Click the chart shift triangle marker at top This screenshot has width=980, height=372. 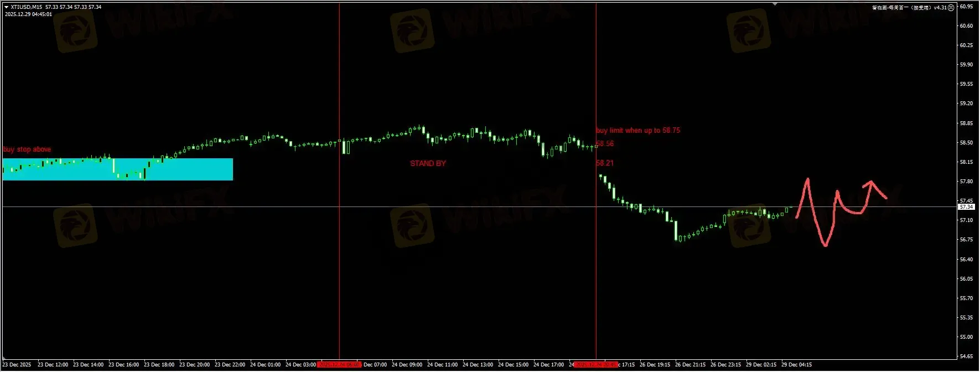point(775,4)
